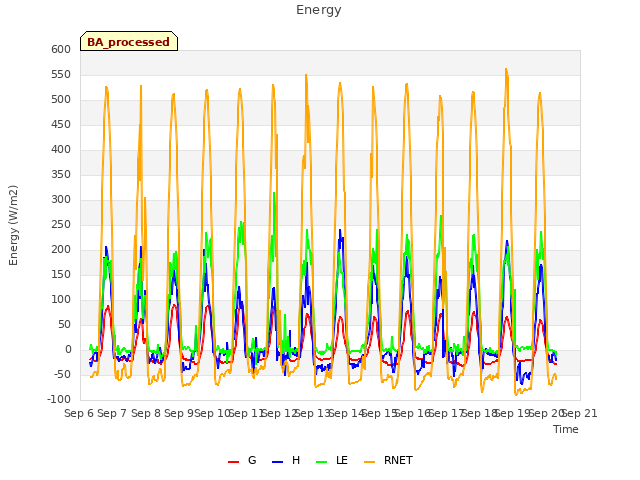The height and width of the screenshot is (480, 640).
Task: Click the Sep 8 x-axis label
Action: 146,413
